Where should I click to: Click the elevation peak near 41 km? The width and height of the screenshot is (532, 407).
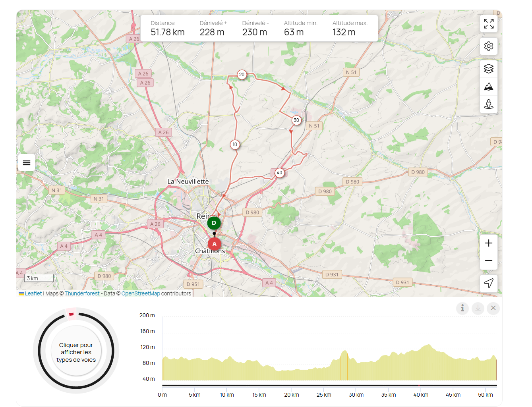click(428, 345)
